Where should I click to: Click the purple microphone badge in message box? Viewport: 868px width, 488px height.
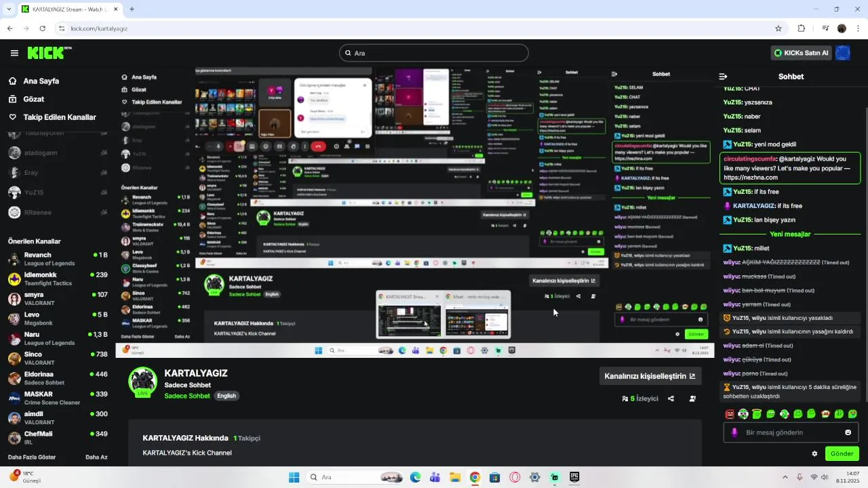tap(734, 432)
